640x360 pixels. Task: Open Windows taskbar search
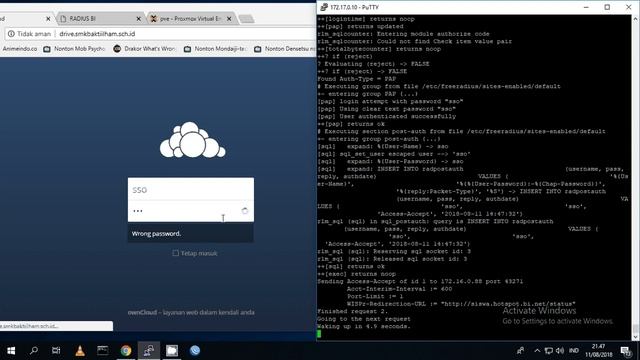click(x=34, y=351)
